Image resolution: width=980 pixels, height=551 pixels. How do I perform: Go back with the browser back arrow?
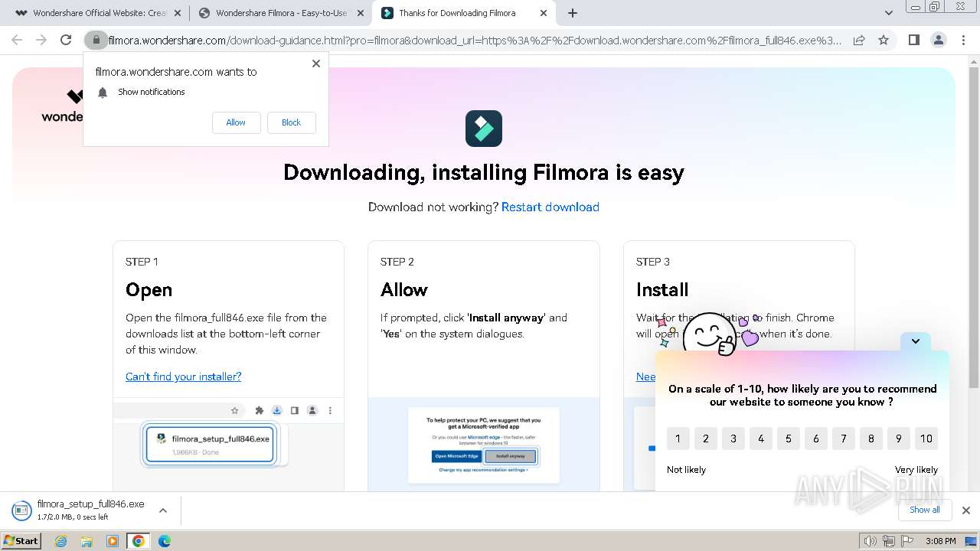point(17,40)
